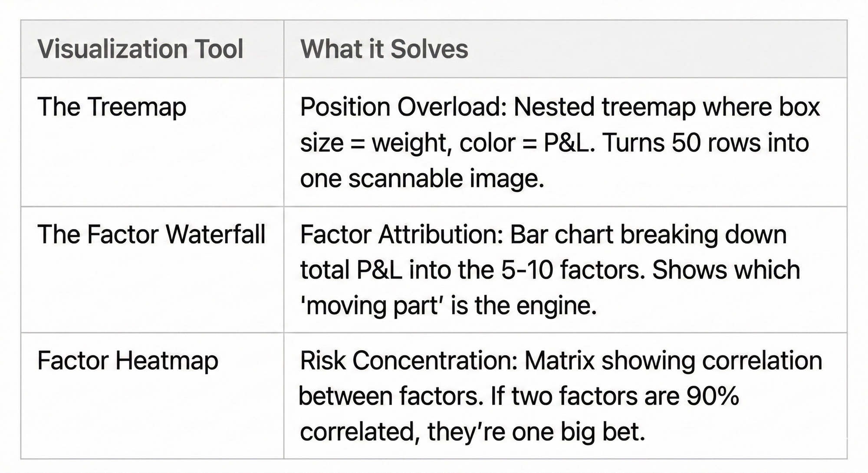Click the "Position Overload:" text
The width and height of the screenshot is (868, 473).
coord(403,107)
